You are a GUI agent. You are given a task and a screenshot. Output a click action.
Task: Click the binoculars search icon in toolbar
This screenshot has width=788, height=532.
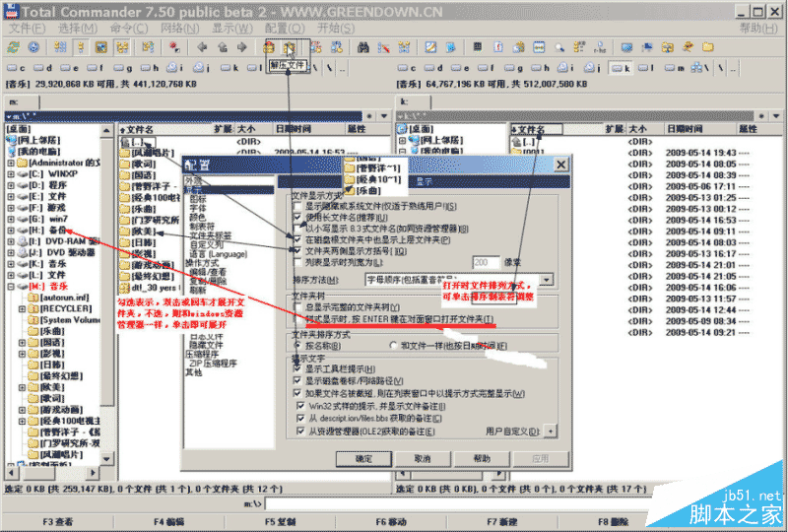pos(363,47)
